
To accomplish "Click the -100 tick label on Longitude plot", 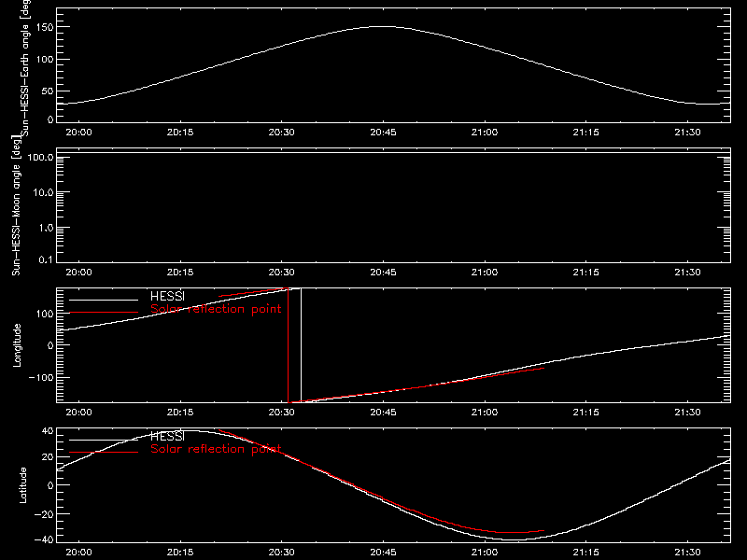I will coord(41,377).
